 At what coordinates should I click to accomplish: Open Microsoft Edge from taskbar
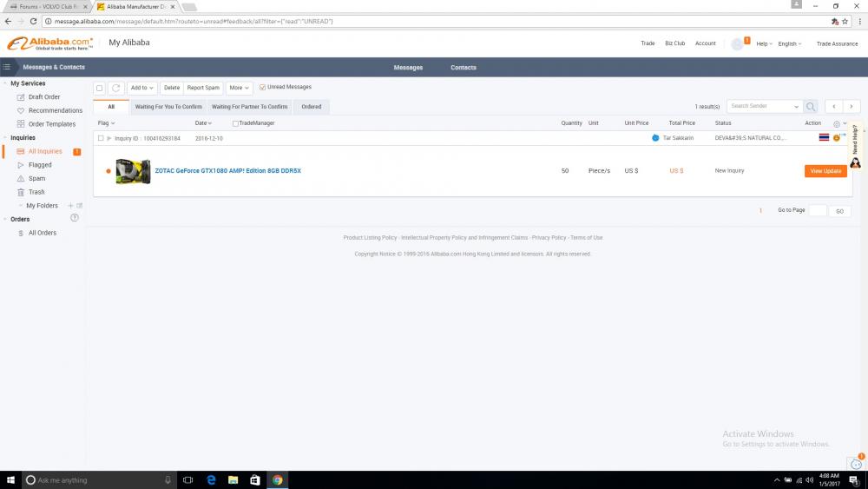[x=211, y=480]
